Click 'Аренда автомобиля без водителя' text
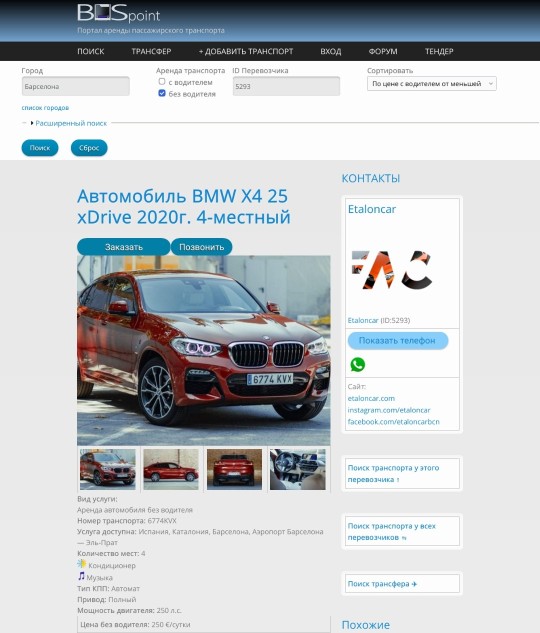This screenshot has width=540, height=633. [135, 510]
